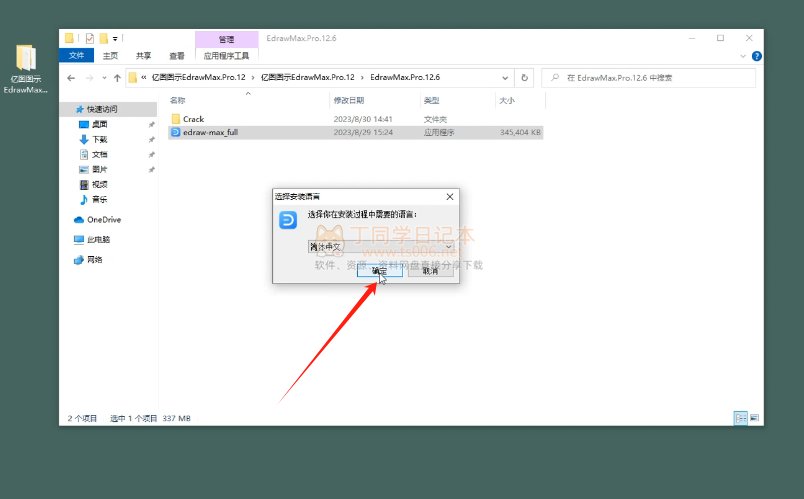Click the folder icon in the title bar

click(69, 38)
